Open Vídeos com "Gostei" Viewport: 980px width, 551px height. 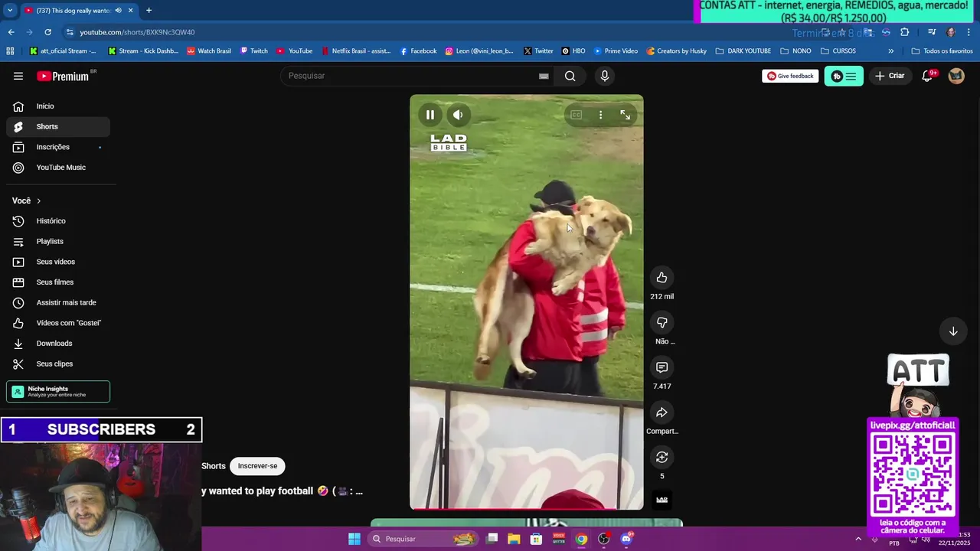(58, 323)
